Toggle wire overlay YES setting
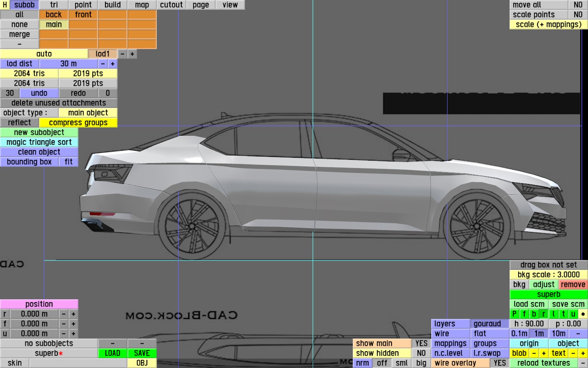The image size is (588, 368). [x=500, y=363]
